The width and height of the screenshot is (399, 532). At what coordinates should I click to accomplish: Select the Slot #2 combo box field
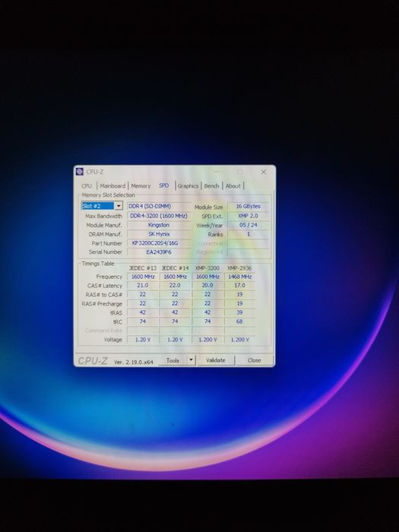coord(102,206)
